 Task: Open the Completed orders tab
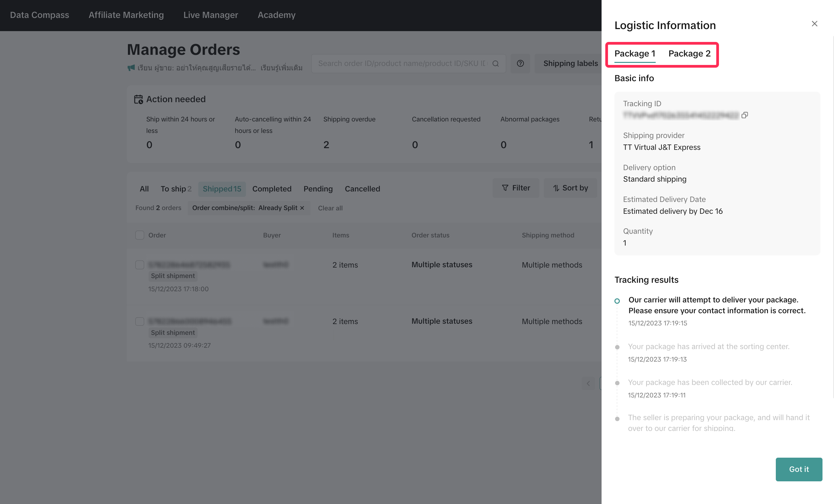pos(271,189)
